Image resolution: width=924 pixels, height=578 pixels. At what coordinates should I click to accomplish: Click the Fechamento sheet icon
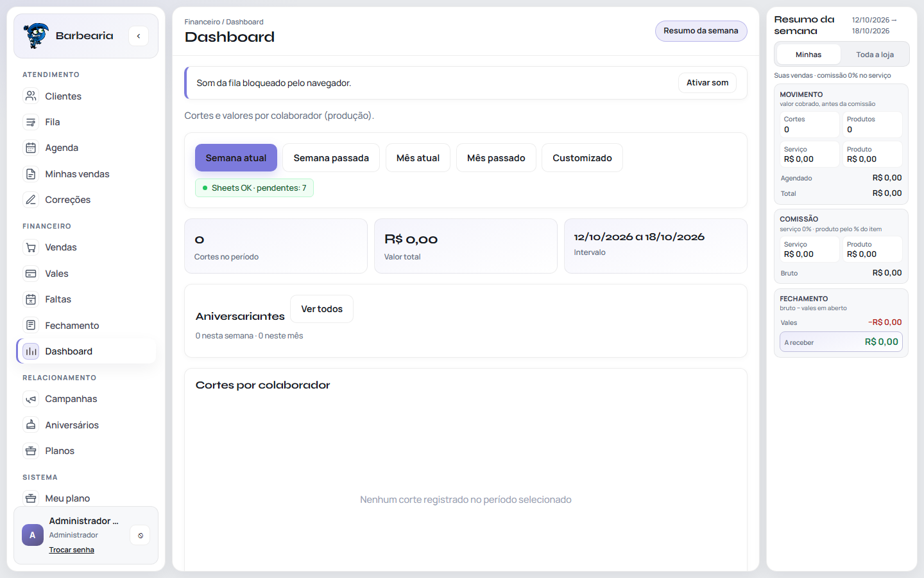point(31,326)
